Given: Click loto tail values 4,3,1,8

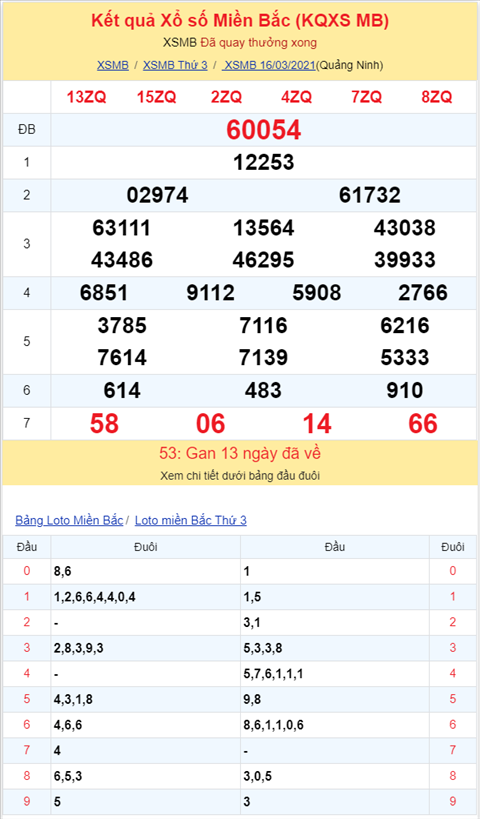Looking at the screenshot, I should [x=73, y=699].
